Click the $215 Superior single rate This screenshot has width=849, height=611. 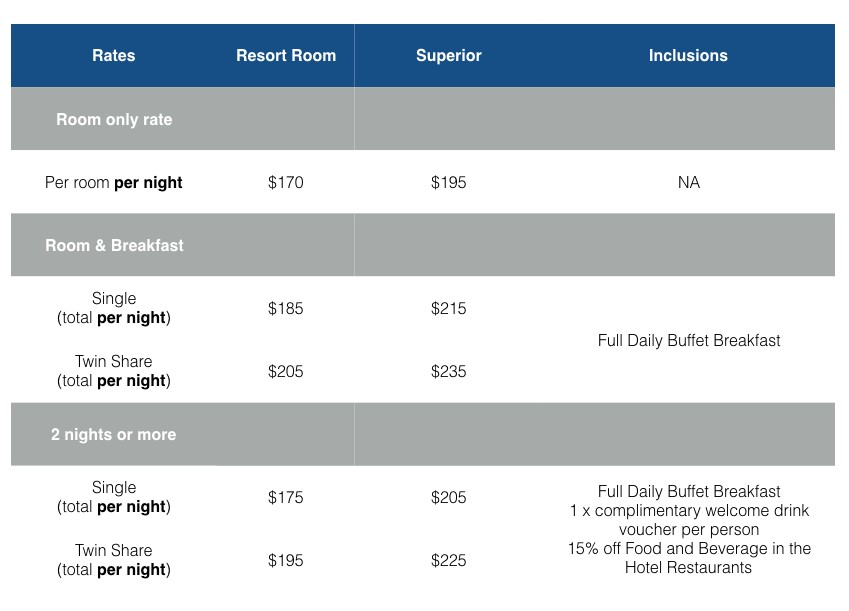(x=448, y=309)
